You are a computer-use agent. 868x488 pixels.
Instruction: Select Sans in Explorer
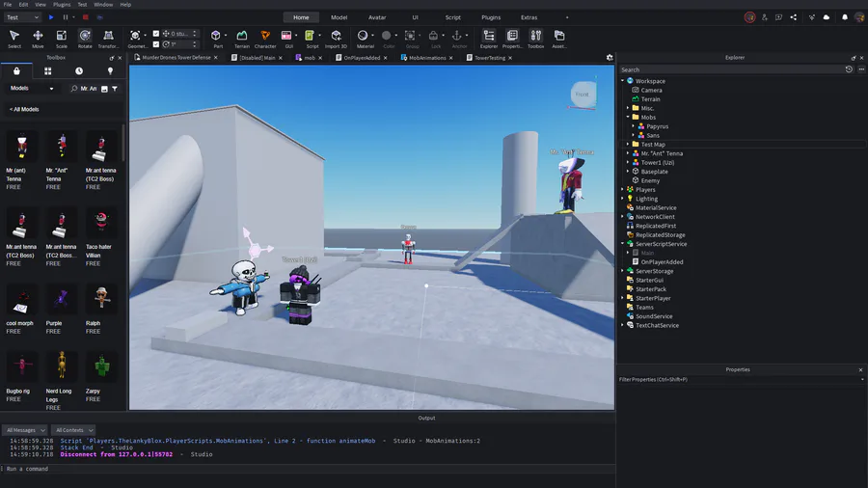[x=653, y=135]
